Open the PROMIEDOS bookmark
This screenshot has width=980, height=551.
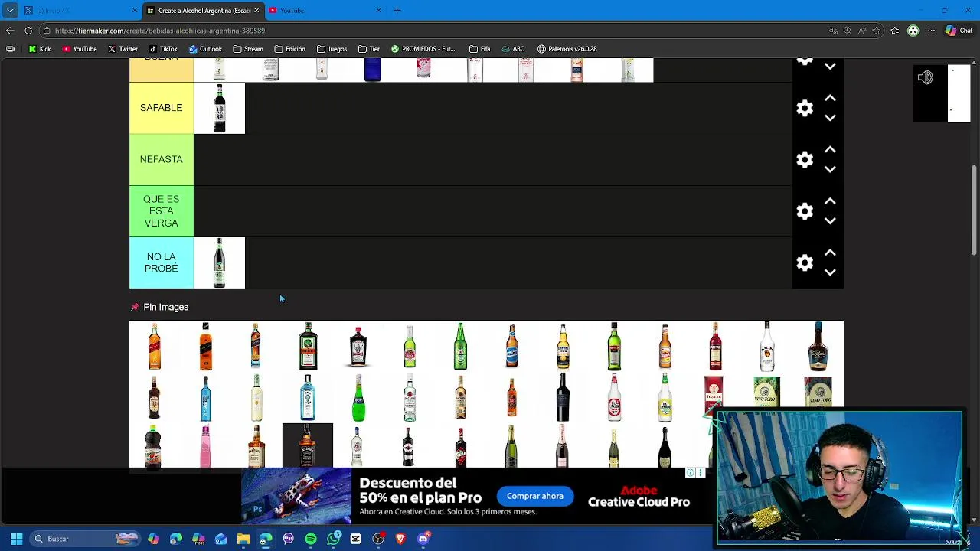click(x=423, y=49)
